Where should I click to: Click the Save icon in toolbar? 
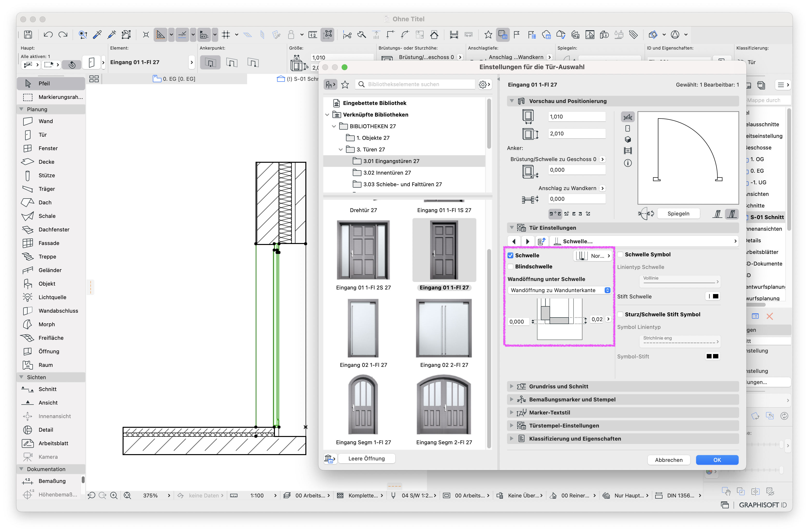tap(28, 34)
